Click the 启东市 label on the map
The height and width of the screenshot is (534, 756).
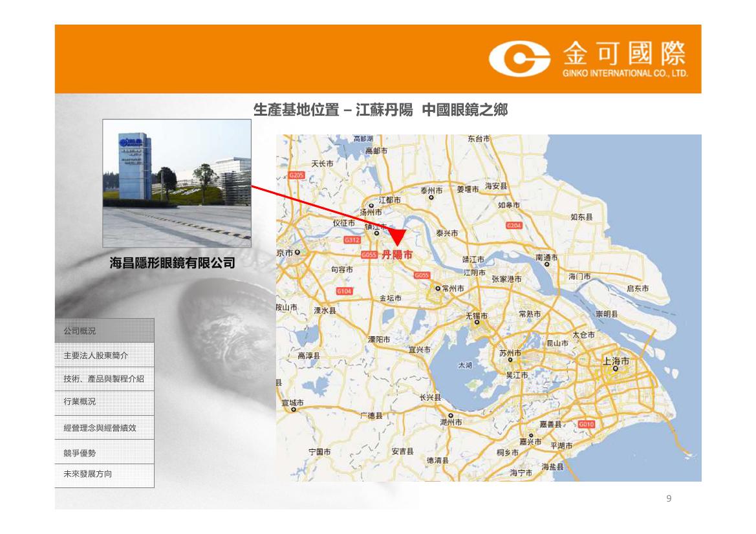coord(638,288)
